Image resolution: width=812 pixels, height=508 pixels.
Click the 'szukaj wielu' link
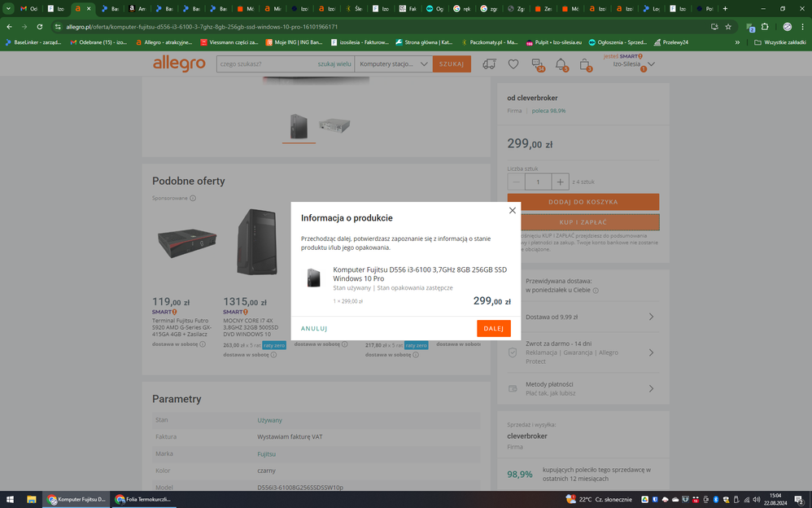click(x=334, y=63)
